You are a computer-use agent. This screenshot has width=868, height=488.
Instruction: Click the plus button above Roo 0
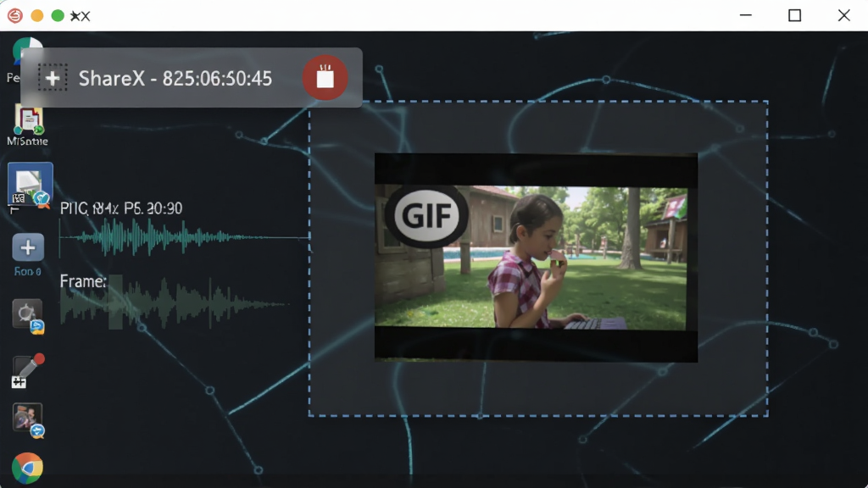click(x=28, y=247)
